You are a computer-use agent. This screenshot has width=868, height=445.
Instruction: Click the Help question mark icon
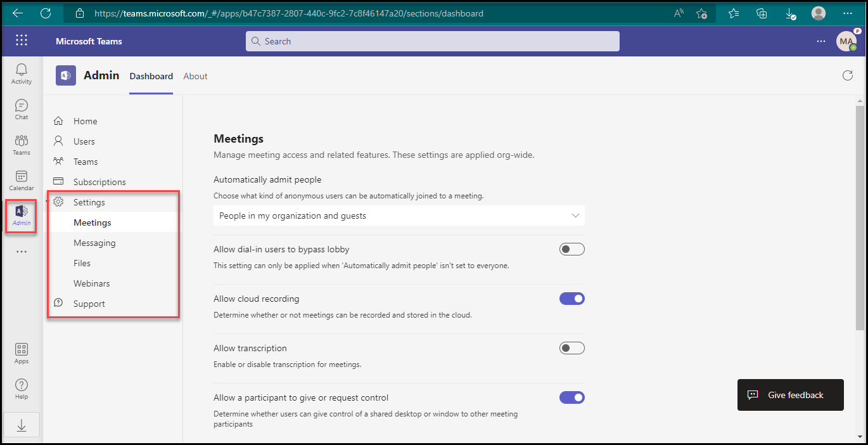coord(22,389)
